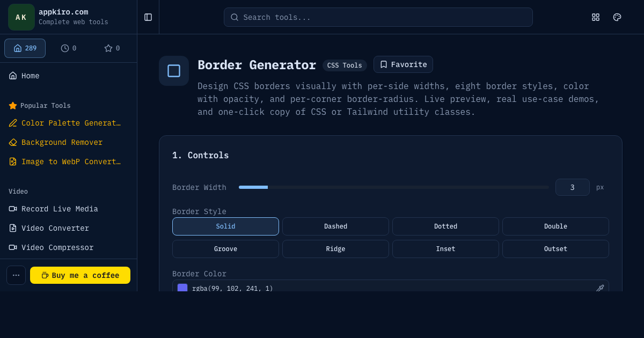Viewport: 644px width, 338px height.
Task: Click the house icon beside Home
Action: tap(13, 76)
